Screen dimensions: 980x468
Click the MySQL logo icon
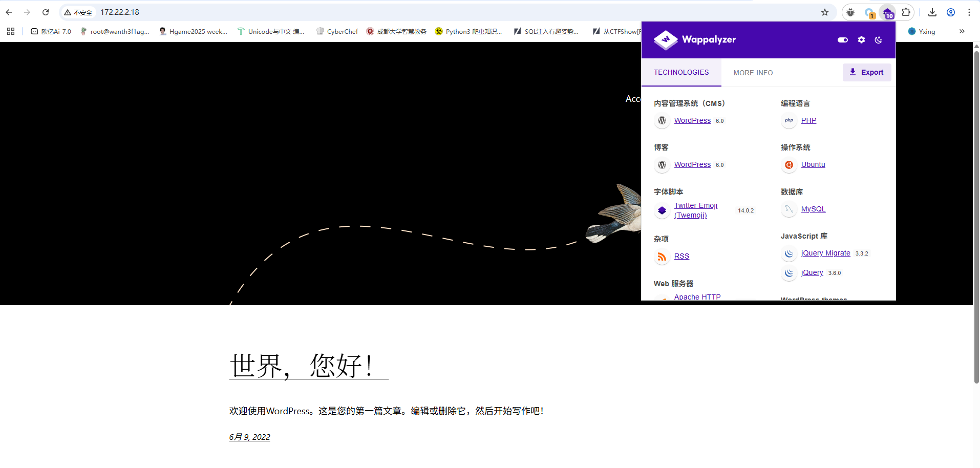coord(789,209)
